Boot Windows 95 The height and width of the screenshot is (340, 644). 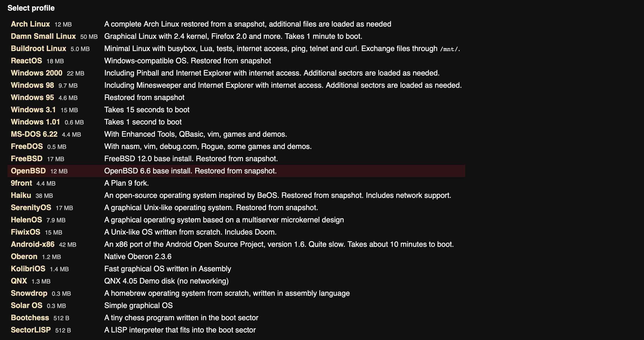[32, 97]
